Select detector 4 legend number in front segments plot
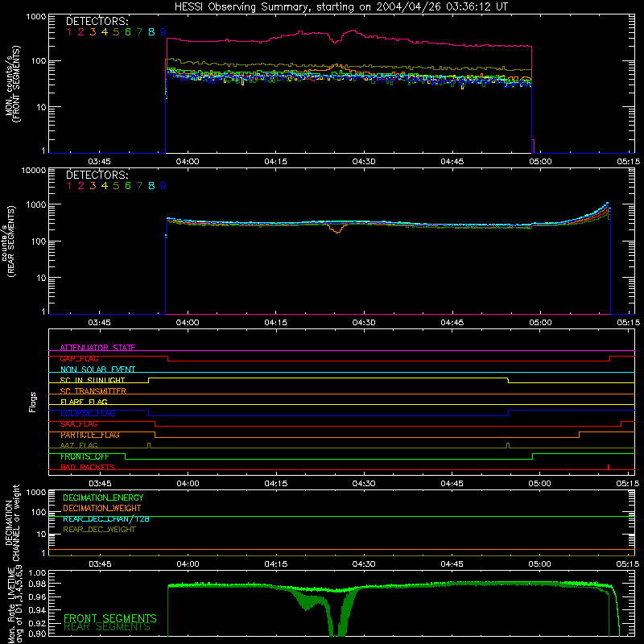 click(x=105, y=32)
